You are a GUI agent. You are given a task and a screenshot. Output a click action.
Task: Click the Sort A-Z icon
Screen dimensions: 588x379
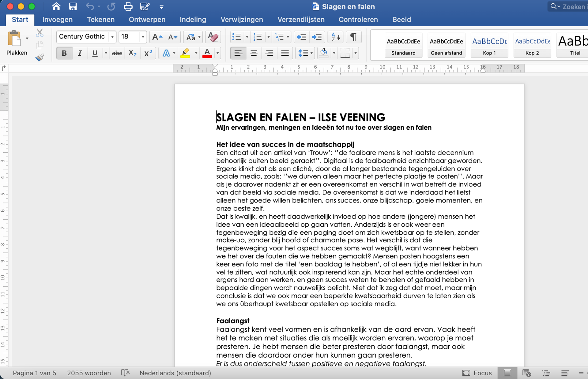click(336, 37)
